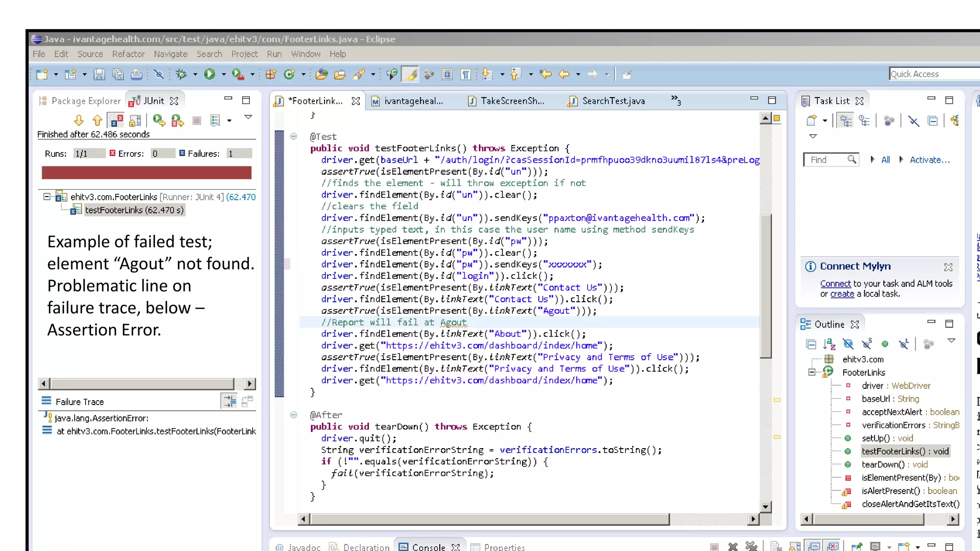The height and width of the screenshot is (551, 980).
Task: Click the Connect link in Mylyn box
Action: pos(835,284)
